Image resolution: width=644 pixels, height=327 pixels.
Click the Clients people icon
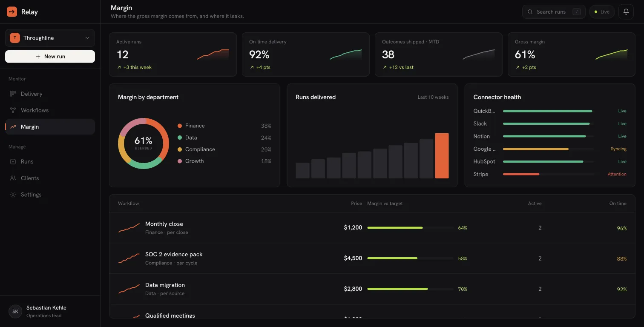click(x=13, y=178)
